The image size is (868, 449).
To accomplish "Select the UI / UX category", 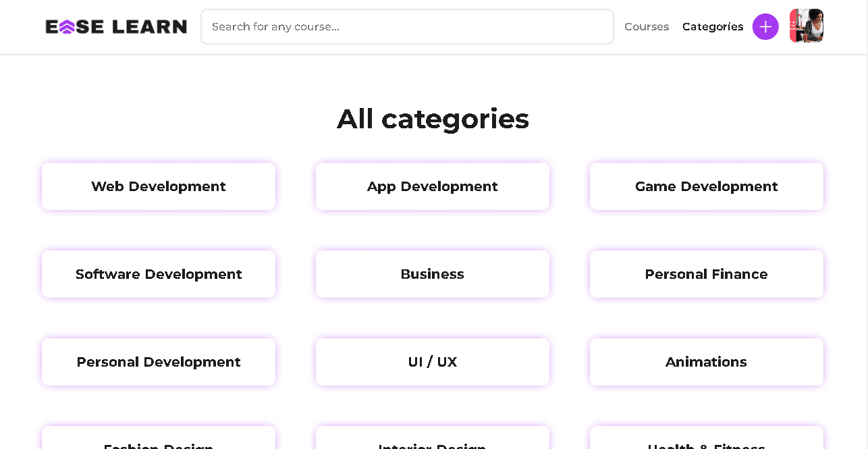I will click(433, 362).
